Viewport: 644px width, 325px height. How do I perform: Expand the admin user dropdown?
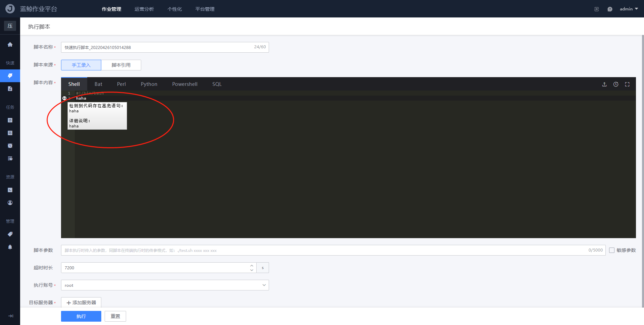(629, 9)
